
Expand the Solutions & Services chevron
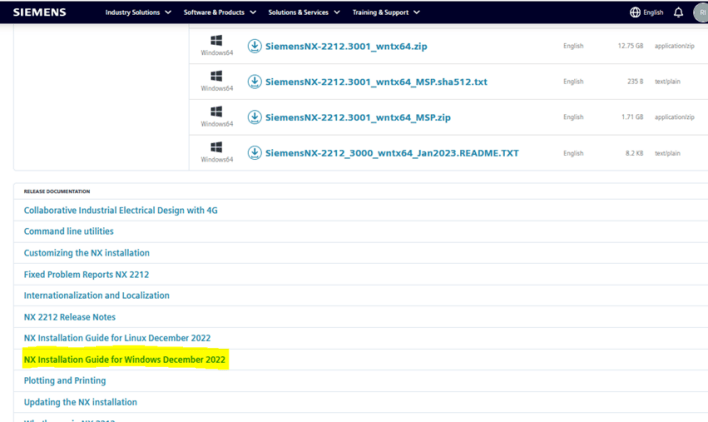[x=337, y=12]
